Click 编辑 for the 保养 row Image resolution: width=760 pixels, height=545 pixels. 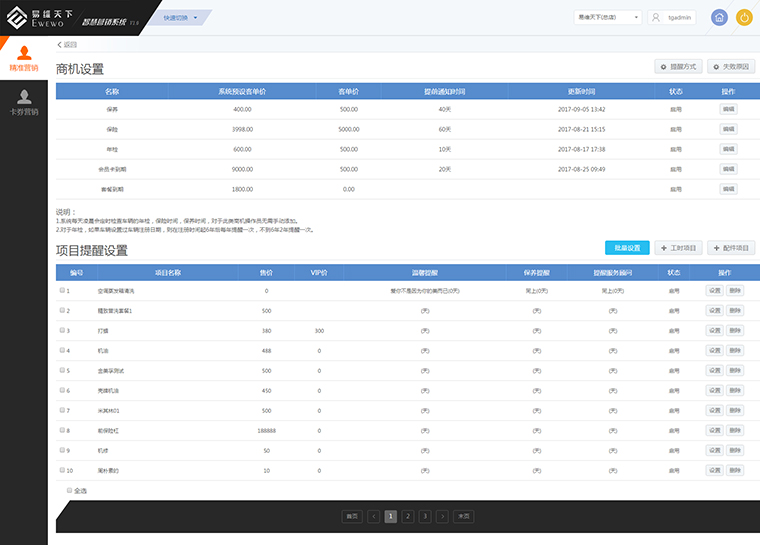click(x=728, y=109)
